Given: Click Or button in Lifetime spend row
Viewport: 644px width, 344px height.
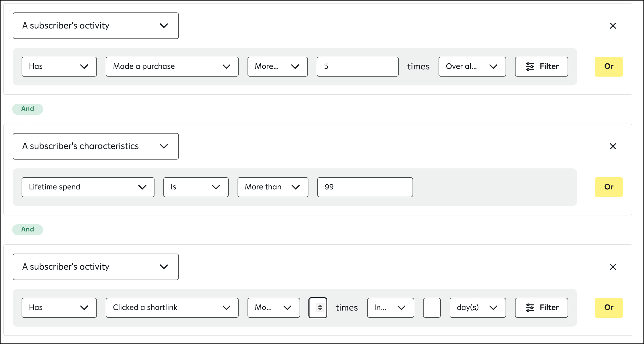Looking at the screenshot, I should pos(609,187).
